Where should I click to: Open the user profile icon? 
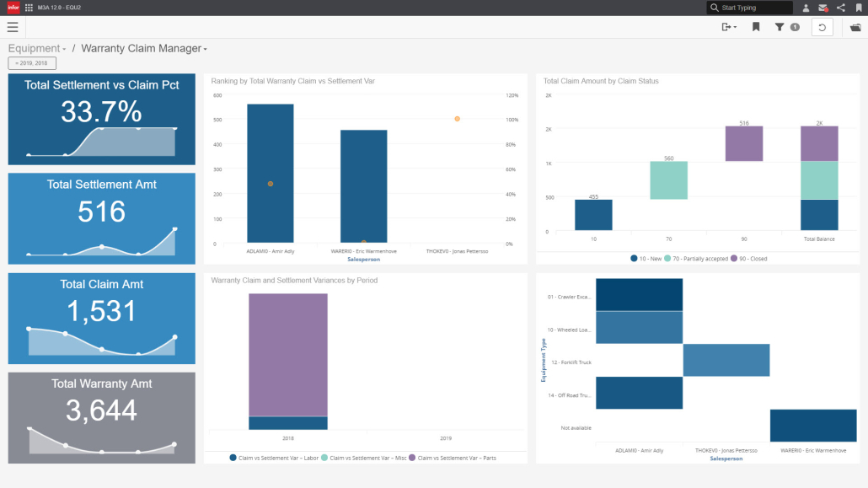point(806,8)
